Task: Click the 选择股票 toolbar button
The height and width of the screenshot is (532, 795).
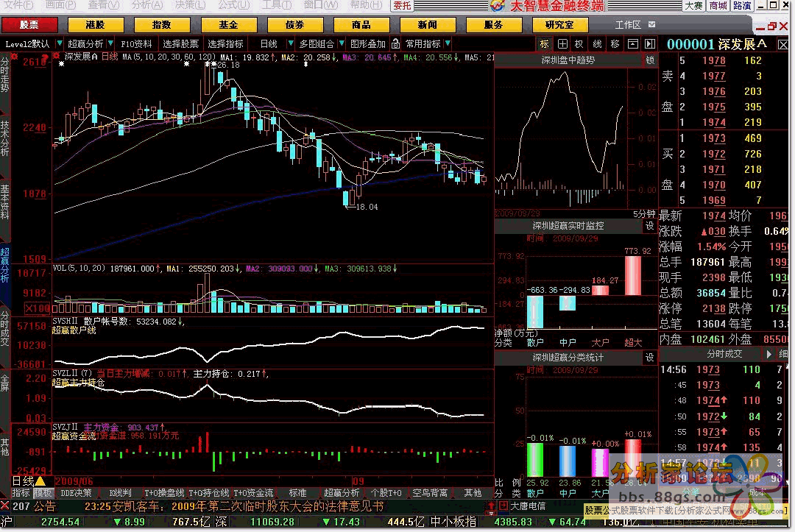Action: click(180, 44)
